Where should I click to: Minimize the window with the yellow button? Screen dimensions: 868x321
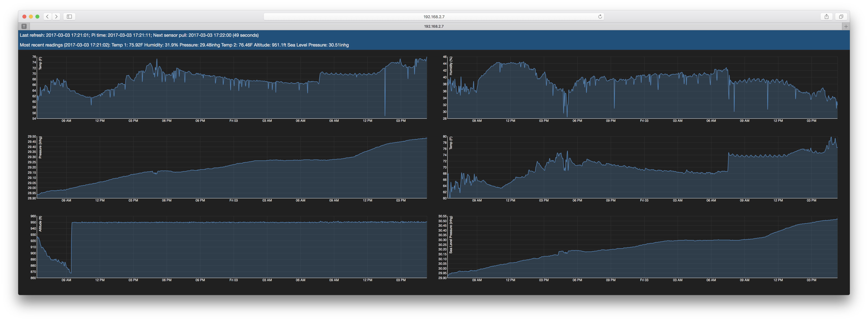[x=31, y=17]
